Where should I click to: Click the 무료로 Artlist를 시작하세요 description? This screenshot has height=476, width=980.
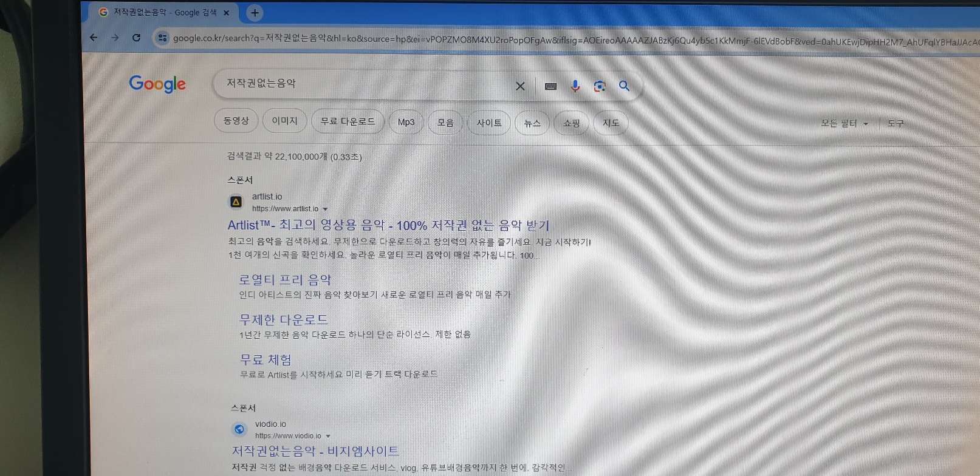point(338,375)
